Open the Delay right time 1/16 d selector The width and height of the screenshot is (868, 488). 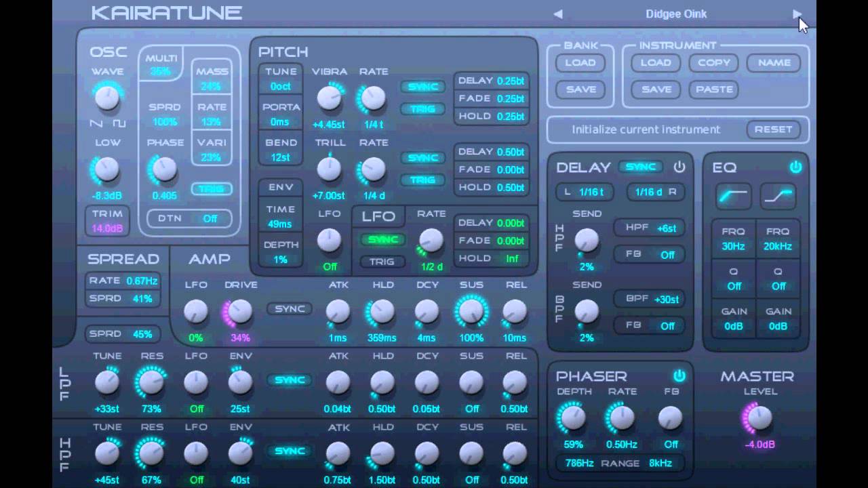click(x=655, y=192)
